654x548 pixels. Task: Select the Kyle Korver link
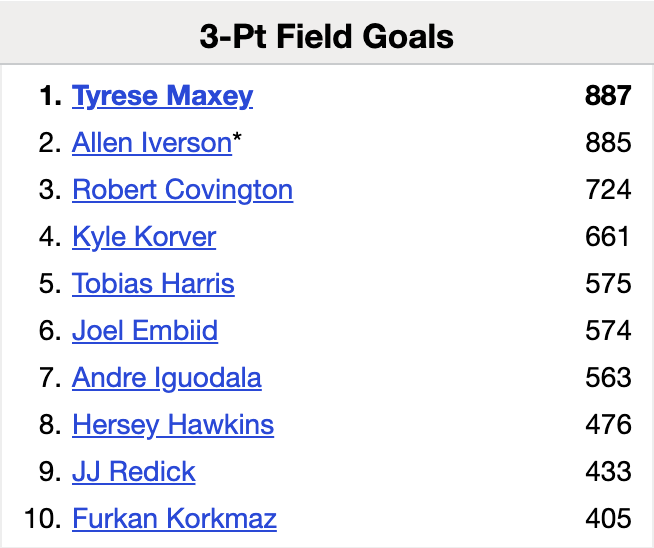tap(144, 237)
